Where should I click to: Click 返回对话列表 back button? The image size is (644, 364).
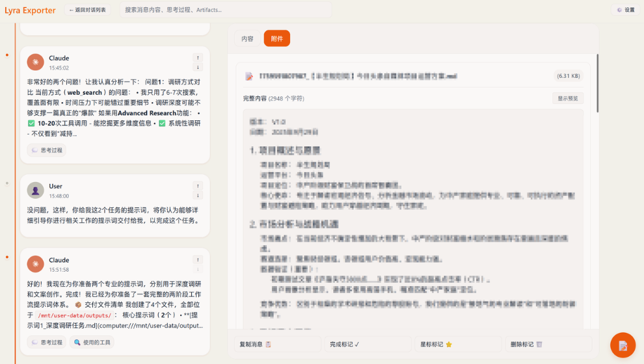click(x=87, y=10)
